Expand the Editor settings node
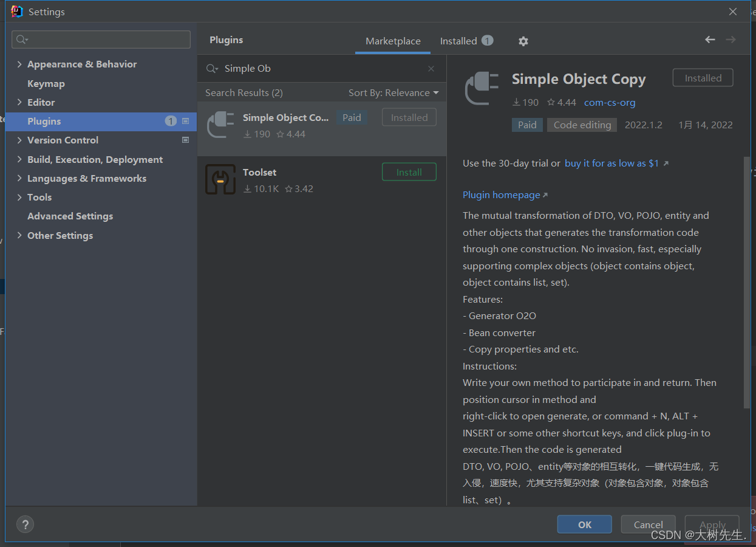Viewport: 756px width, 547px height. coord(19,103)
